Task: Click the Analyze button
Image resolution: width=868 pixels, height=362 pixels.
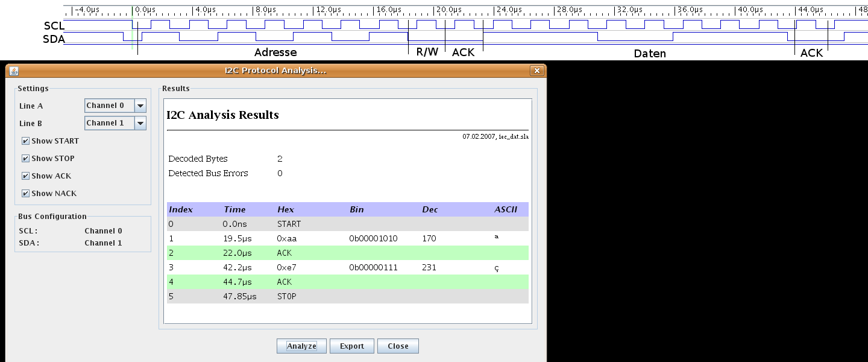Action: click(x=301, y=346)
